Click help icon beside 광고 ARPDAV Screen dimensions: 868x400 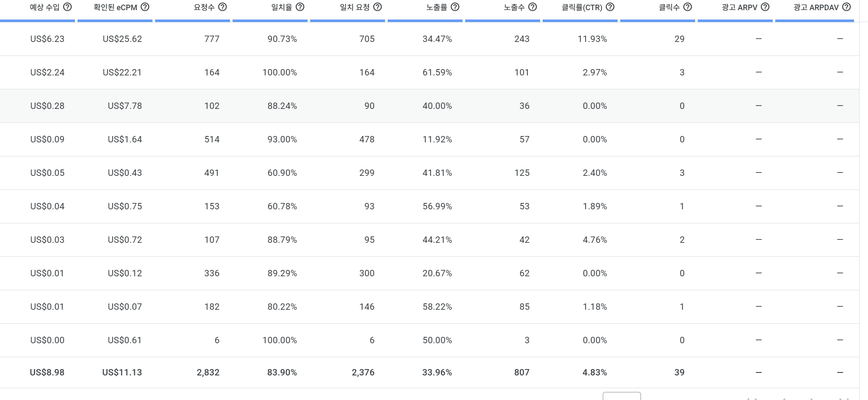click(x=846, y=7)
